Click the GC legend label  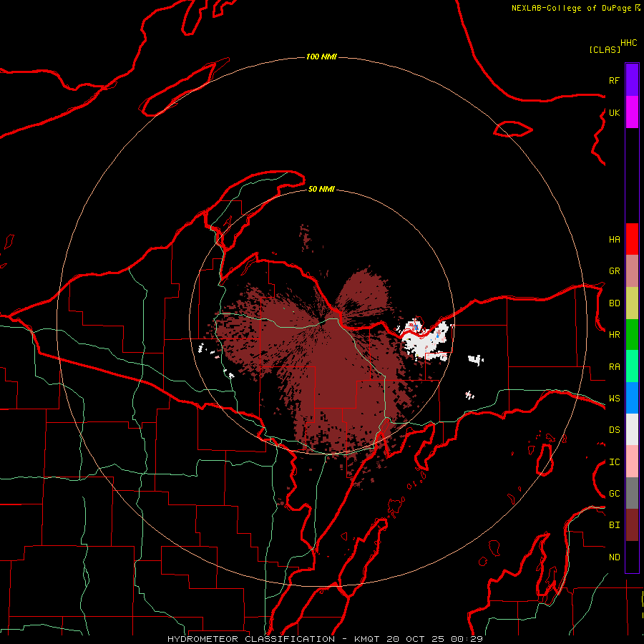614,494
